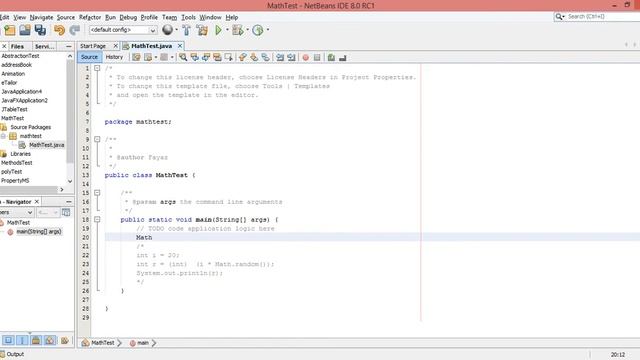Screen dimensions: 640x360
Task: Toggle highlight search results
Action: (217, 57)
